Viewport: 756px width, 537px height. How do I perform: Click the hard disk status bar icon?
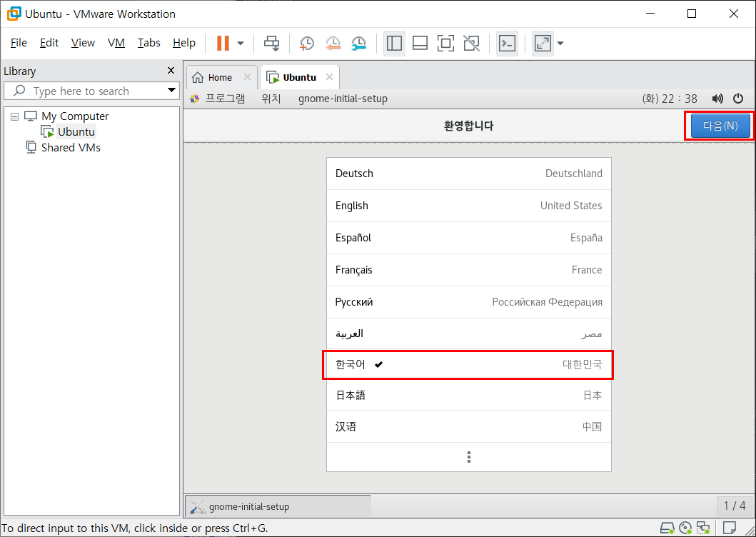point(667,527)
